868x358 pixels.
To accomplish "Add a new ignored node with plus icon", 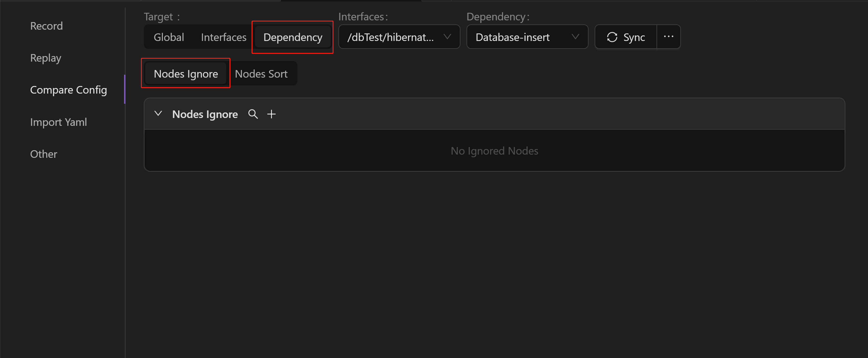I will [x=271, y=114].
